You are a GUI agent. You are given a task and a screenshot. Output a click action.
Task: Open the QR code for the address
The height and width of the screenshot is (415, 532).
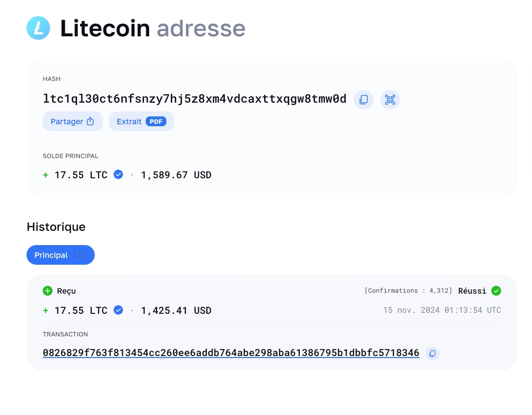point(390,100)
